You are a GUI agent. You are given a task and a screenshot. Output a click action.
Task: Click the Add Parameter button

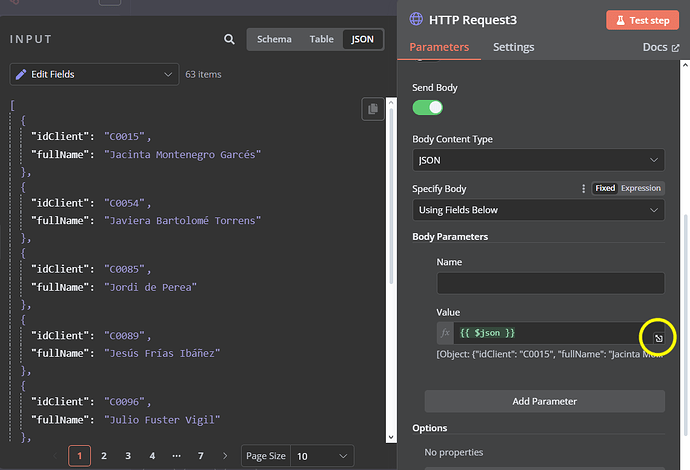pyautogui.click(x=544, y=401)
